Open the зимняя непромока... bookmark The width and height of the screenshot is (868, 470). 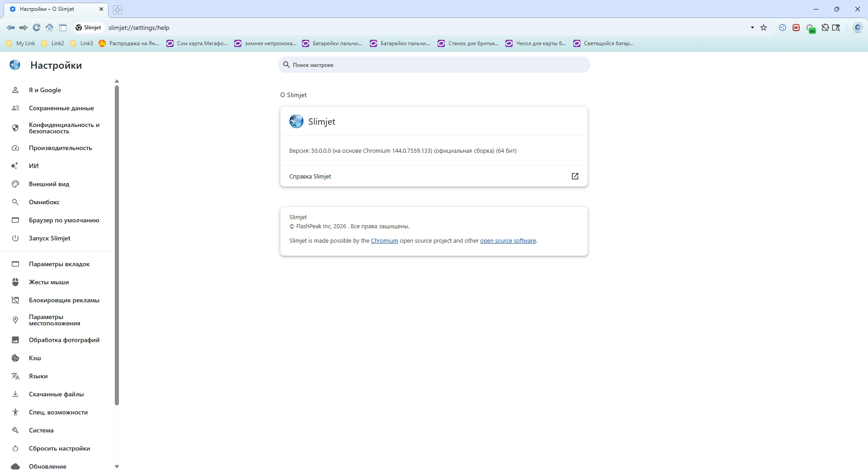265,43
